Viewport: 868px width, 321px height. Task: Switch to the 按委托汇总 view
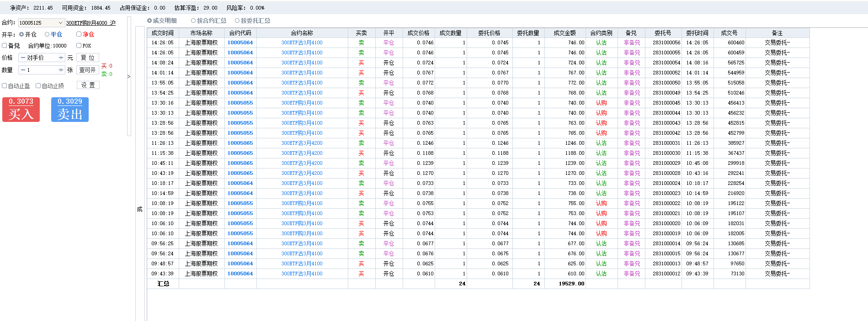click(x=237, y=21)
